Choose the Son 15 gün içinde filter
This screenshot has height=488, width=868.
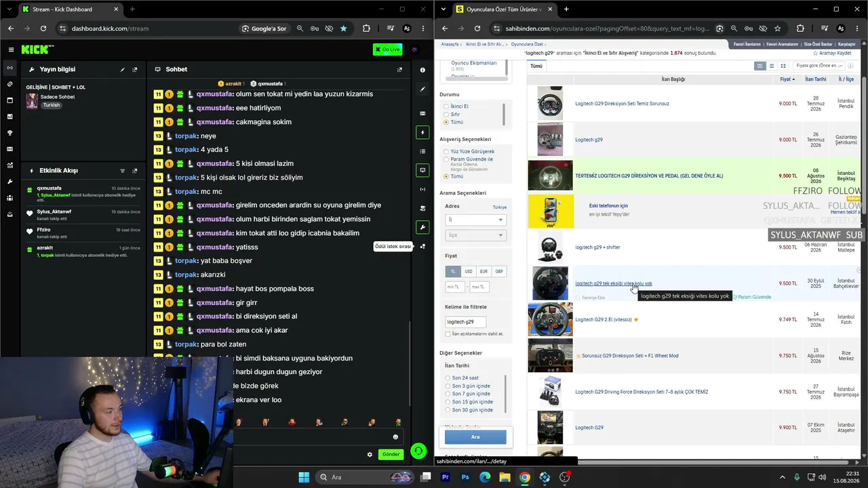(448, 402)
